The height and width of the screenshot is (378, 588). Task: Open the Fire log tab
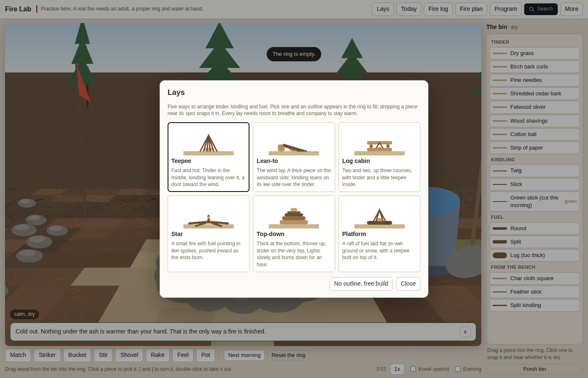[438, 9]
